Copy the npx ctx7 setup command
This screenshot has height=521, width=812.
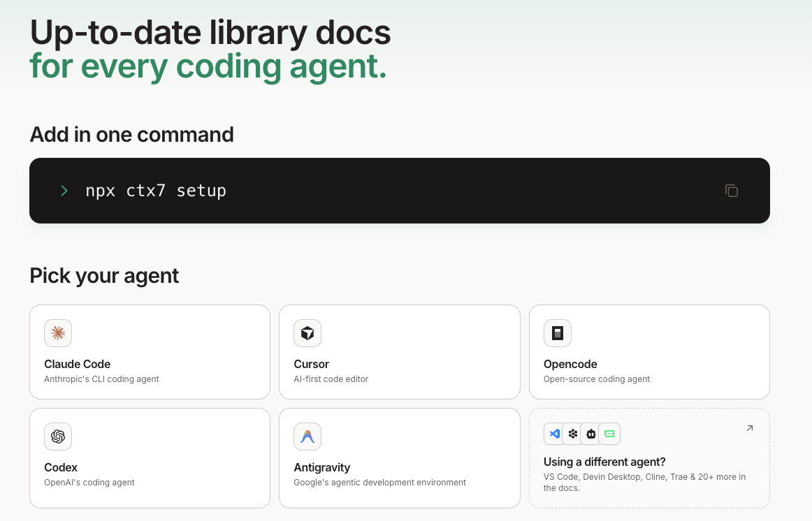coord(731,191)
